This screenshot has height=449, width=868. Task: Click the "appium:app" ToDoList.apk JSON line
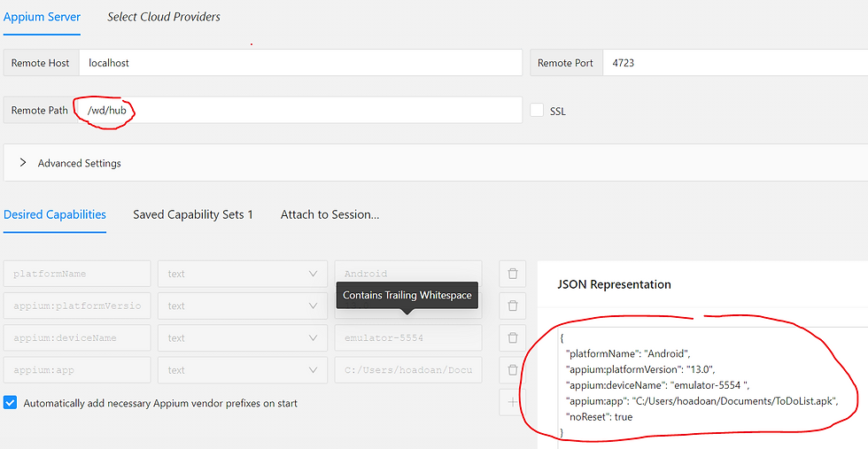pos(701,401)
